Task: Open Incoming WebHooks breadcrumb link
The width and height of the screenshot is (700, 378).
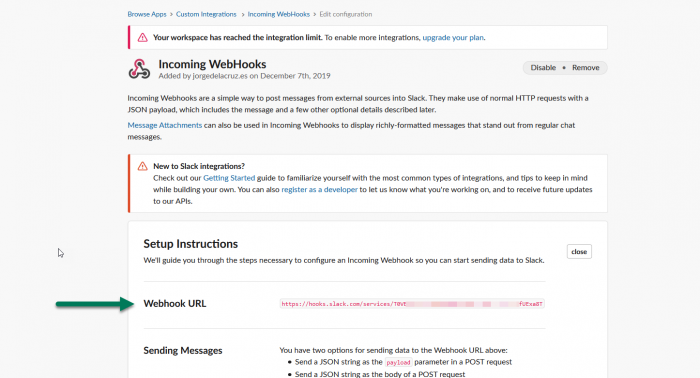Action: pos(279,14)
